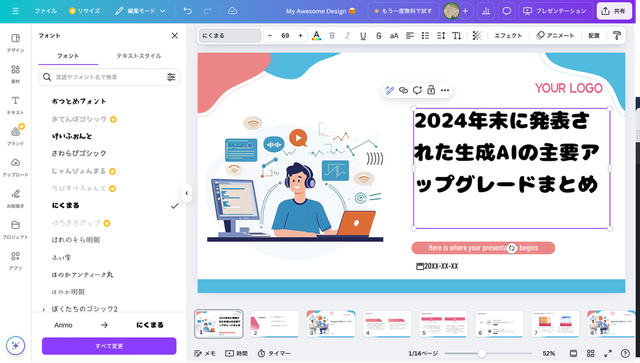Open line spacing options
The image size is (640, 363).
441,36
